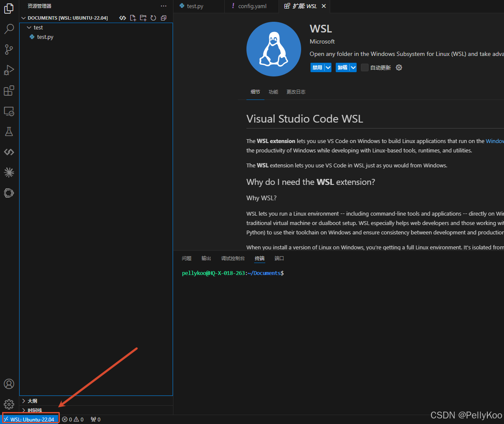Create a new folder in DOCUMENTS

click(143, 18)
